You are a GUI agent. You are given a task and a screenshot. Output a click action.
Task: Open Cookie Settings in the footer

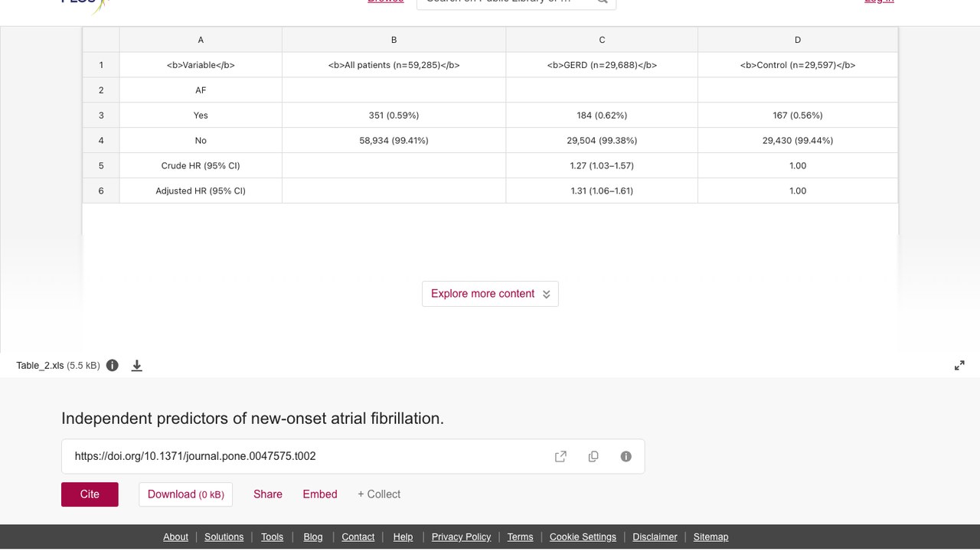coord(583,536)
